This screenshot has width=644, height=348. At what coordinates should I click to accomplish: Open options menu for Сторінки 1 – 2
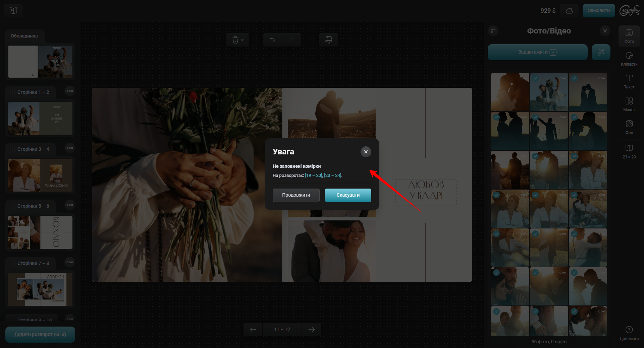(x=69, y=91)
